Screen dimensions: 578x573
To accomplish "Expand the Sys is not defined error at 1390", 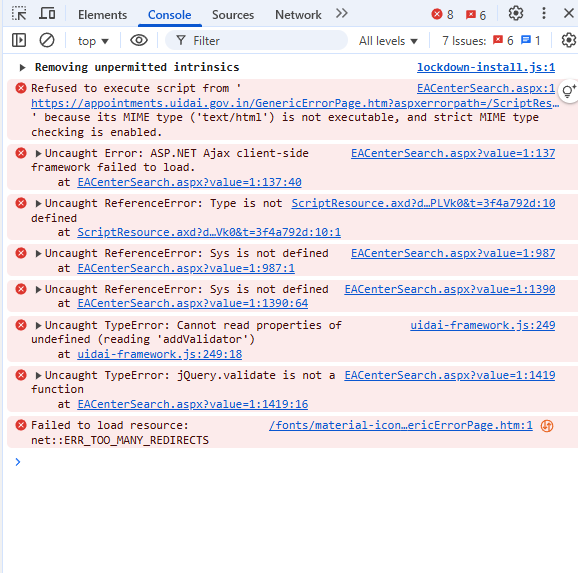I will [x=38, y=289].
